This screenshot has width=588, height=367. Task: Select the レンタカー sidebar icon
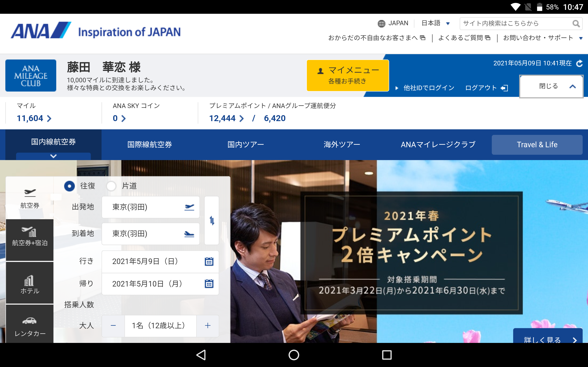click(x=30, y=326)
